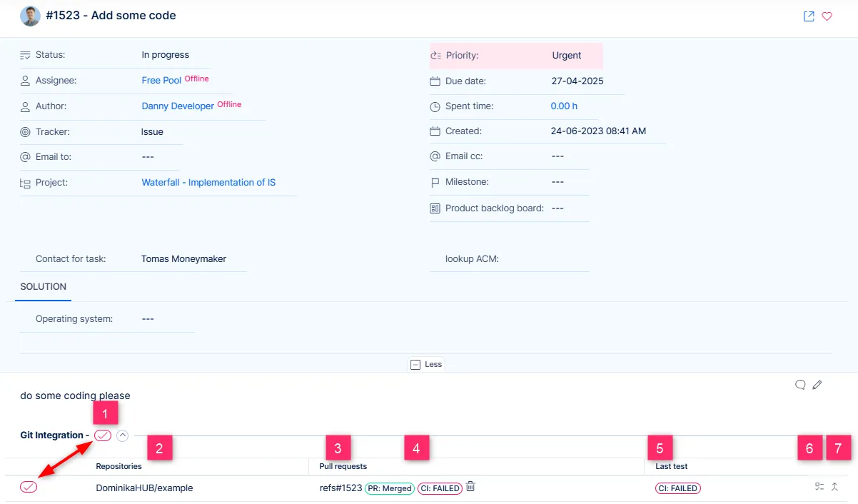Collapse the Git Integration section

[123, 435]
